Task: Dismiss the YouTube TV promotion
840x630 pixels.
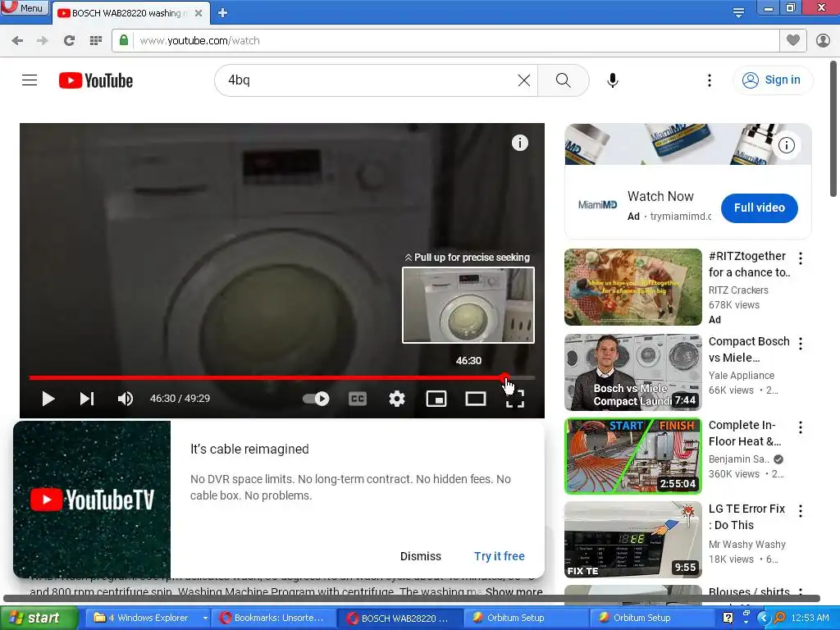Action: [421, 556]
